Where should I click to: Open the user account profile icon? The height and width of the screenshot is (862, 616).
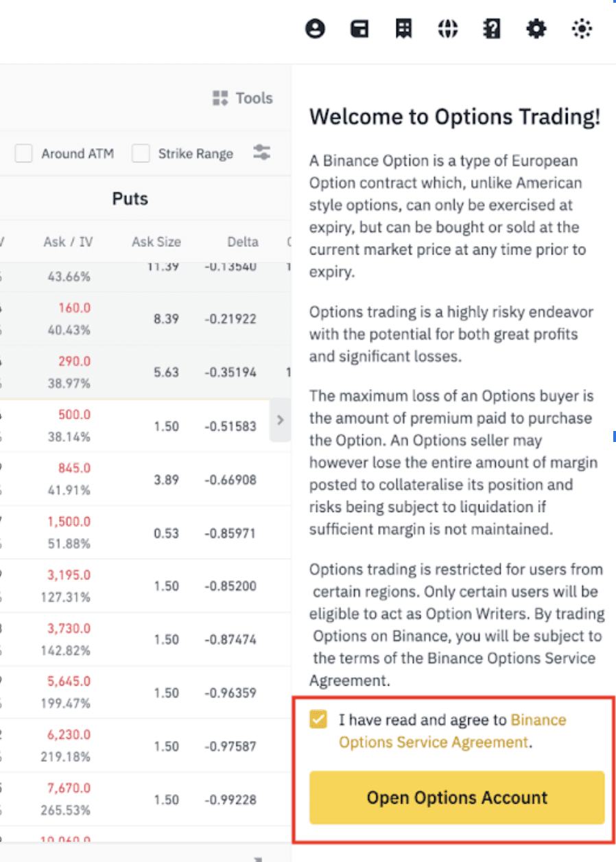pyautogui.click(x=315, y=29)
